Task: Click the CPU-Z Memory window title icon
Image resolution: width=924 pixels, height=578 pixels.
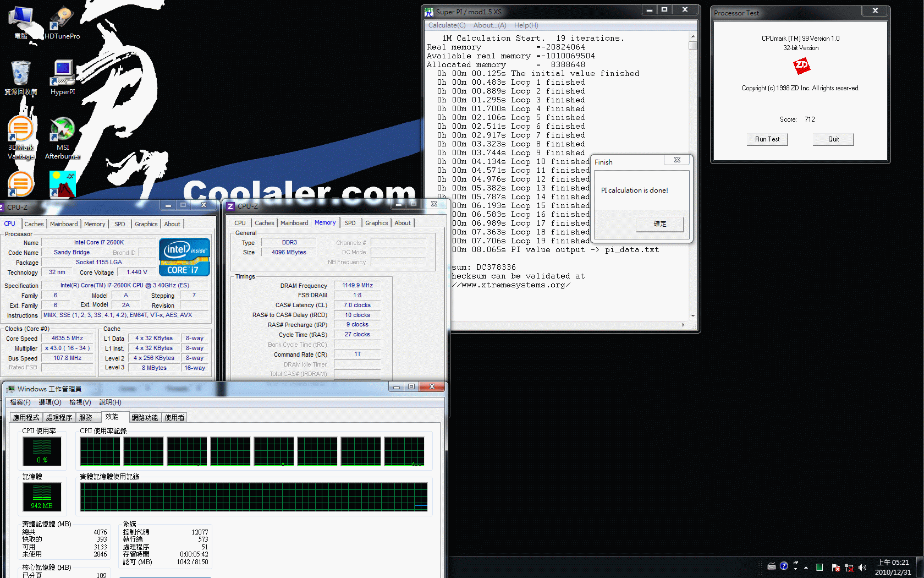Action: tap(230, 206)
